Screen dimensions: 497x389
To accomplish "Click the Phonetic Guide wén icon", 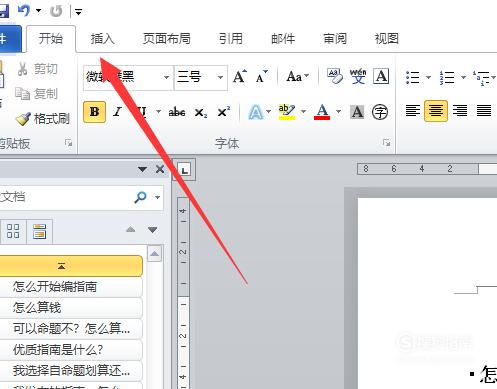I will click(358, 76).
